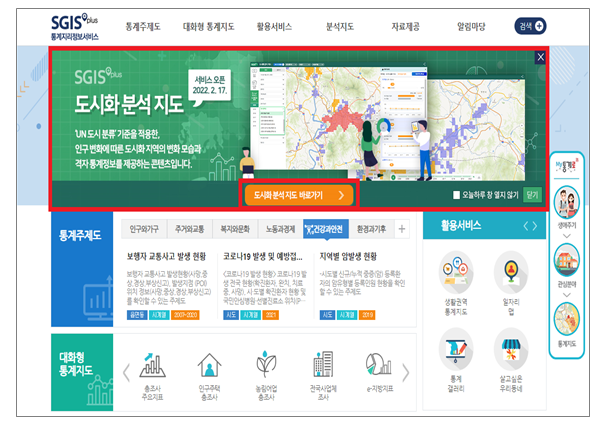Show previous 대화형 통계지도 items

(x=127, y=373)
